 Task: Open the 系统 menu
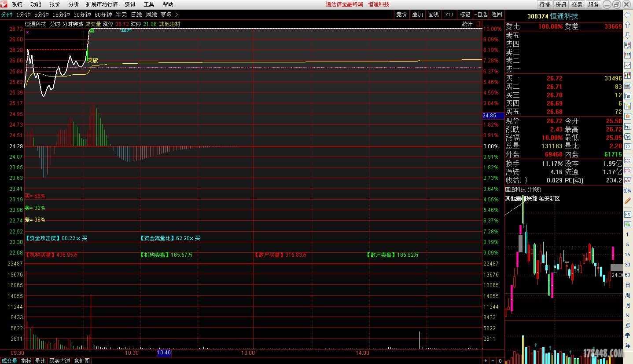pos(17,4)
